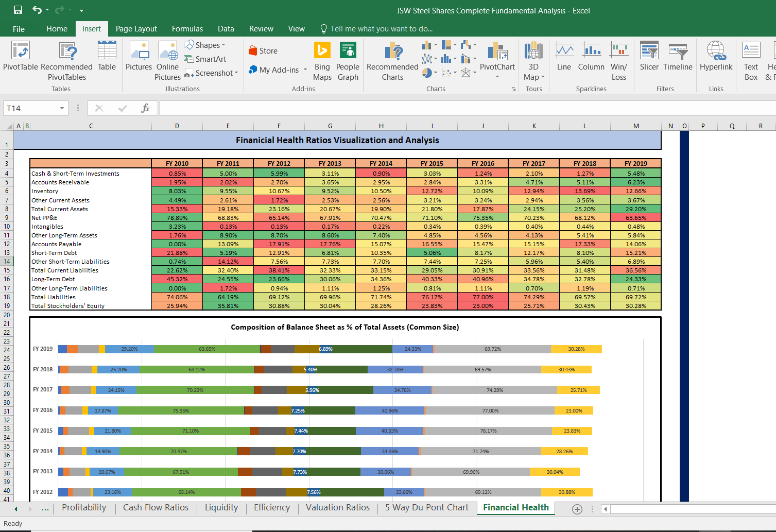Insert a Win/Loss sparkline

tap(619, 61)
